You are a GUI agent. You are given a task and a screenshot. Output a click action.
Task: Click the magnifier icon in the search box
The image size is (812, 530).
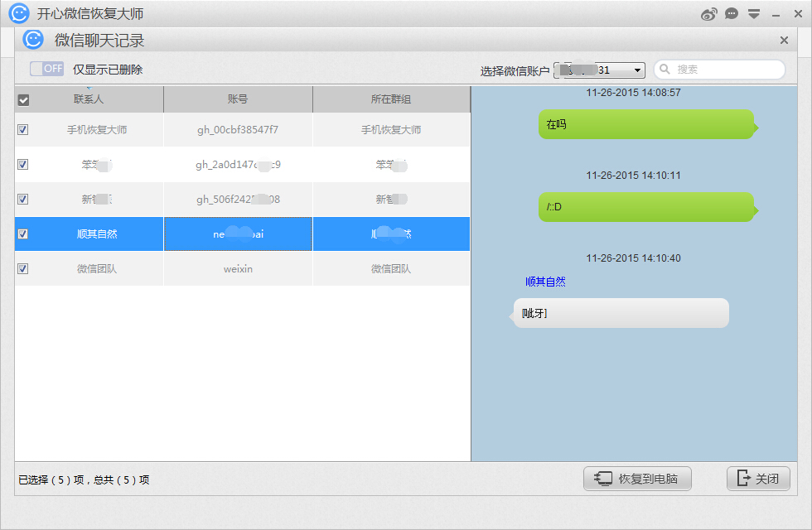pyautogui.click(x=665, y=69)
